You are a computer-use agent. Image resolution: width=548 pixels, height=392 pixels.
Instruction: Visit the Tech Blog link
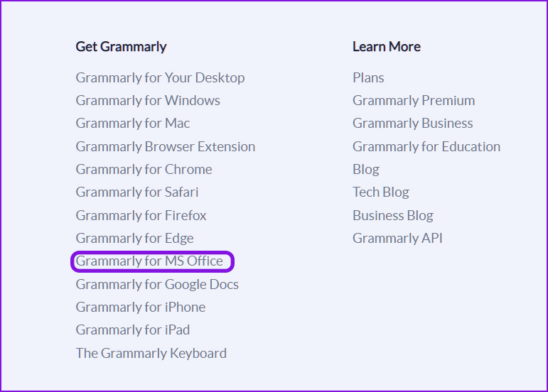point(381,192)
